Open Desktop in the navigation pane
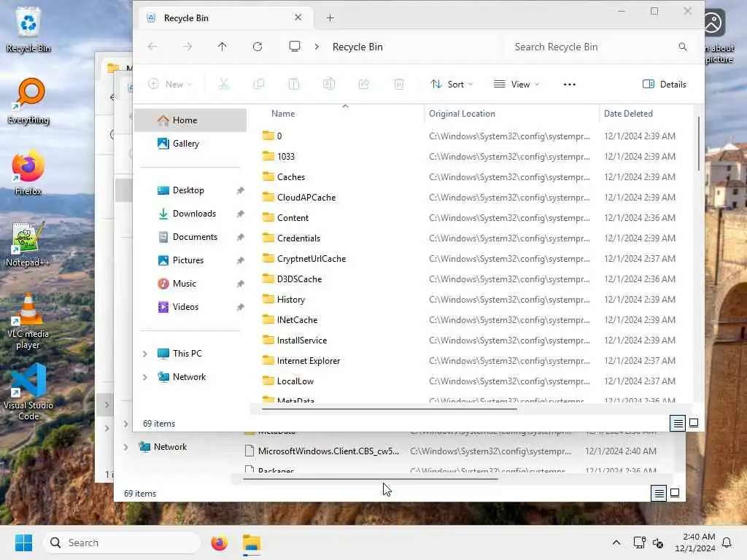This screenshot has width=747, height=560. 188,190
